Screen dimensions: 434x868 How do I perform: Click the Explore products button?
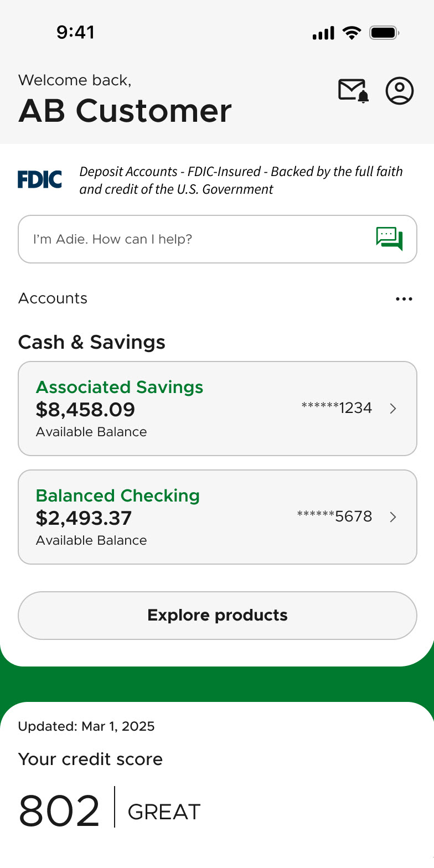218,616
